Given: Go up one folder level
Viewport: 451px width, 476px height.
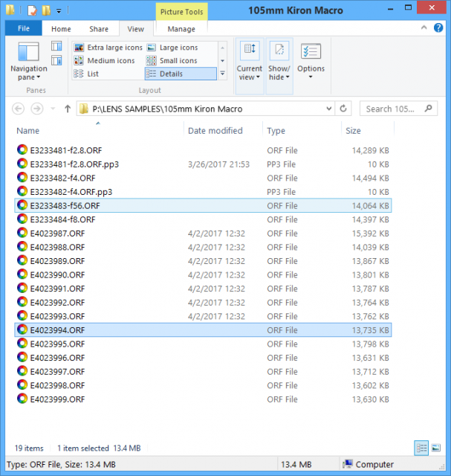Looking at the screenshot, I should tap(68, 109).
